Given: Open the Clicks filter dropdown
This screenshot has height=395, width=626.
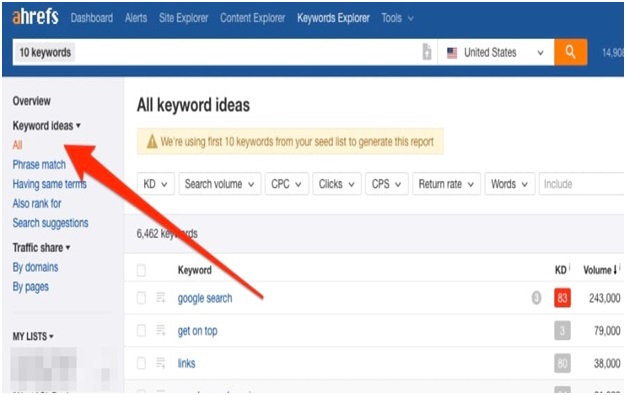Looking at the screenshot, I should click(x=337, y=184).
